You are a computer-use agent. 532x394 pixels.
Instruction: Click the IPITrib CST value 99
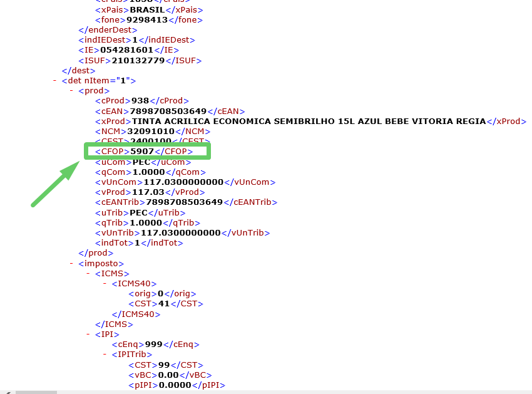(164, 365)
